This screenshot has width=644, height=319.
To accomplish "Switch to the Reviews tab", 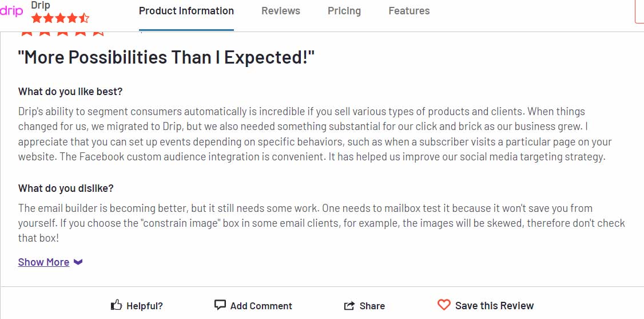I will tap(281, 11).
